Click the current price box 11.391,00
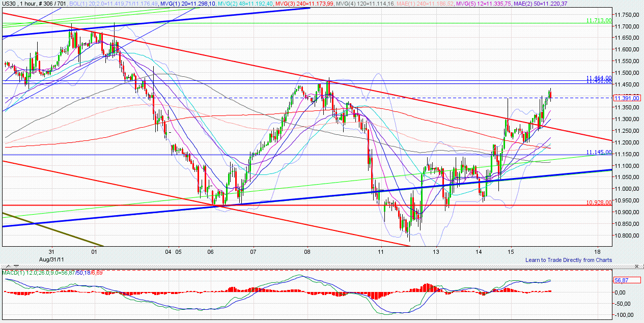Viewport: 644px width, 323px height. coord(626,98)
